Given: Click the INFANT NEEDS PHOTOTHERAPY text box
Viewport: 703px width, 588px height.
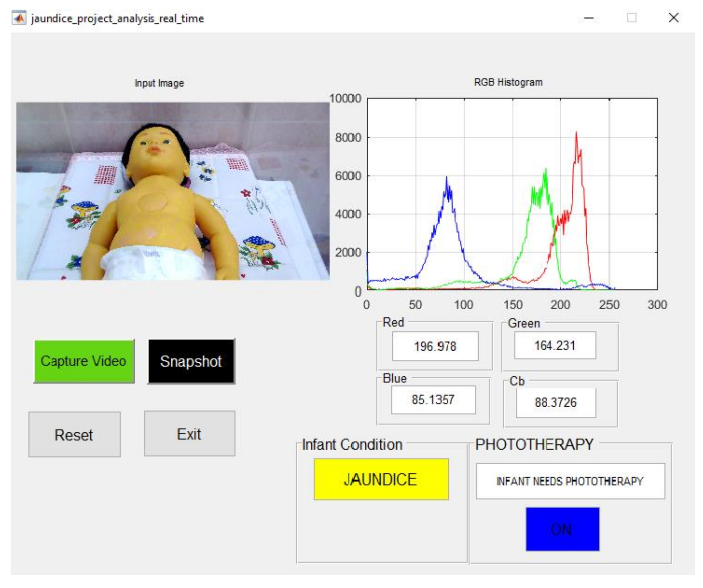Looking at the screenshot, I should pyautogui.click(x=570, y=482).
